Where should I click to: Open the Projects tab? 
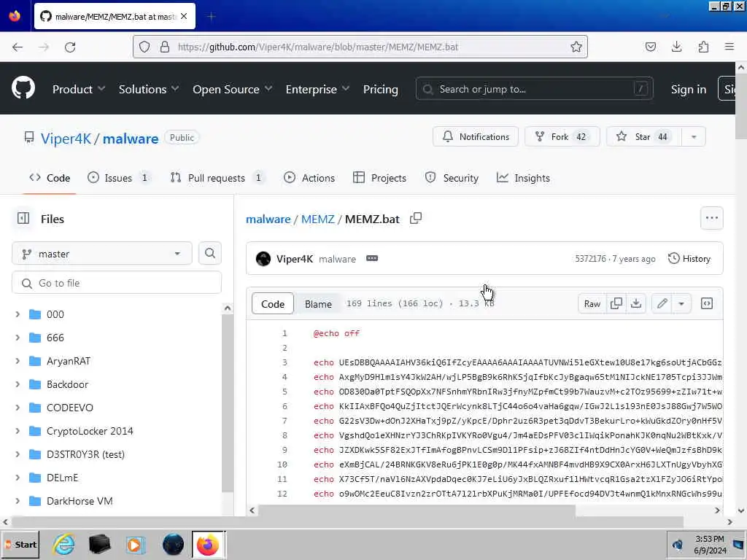[x=379, y=178]
